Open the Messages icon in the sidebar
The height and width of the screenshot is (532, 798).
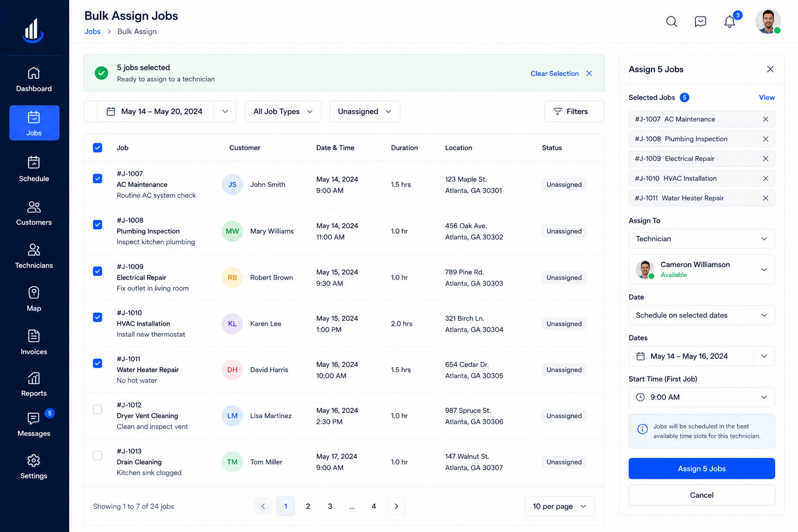tap(34, 418)
